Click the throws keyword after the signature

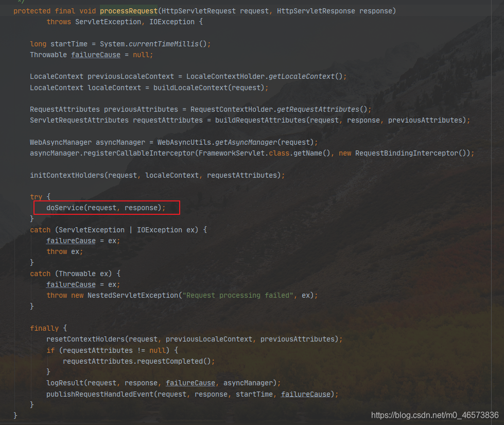(x=59, y=22)
